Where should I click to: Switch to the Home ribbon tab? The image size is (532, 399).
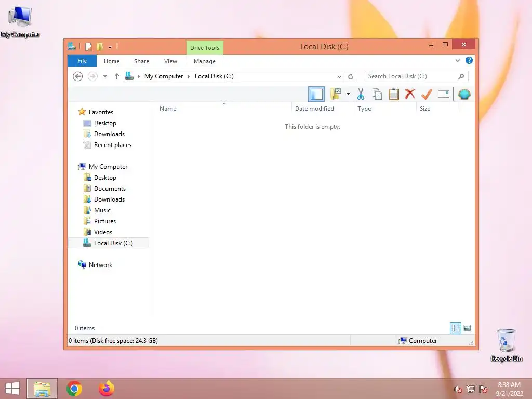click(112, 61)
